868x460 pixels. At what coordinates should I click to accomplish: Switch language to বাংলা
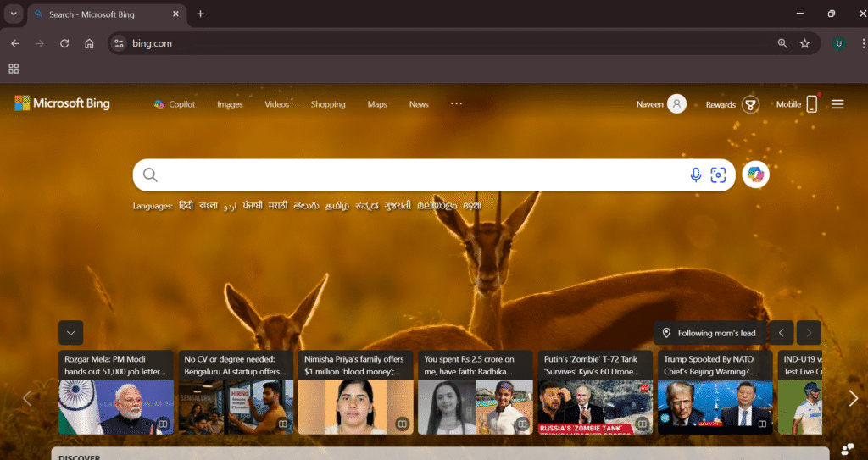[x=209, y=205]
